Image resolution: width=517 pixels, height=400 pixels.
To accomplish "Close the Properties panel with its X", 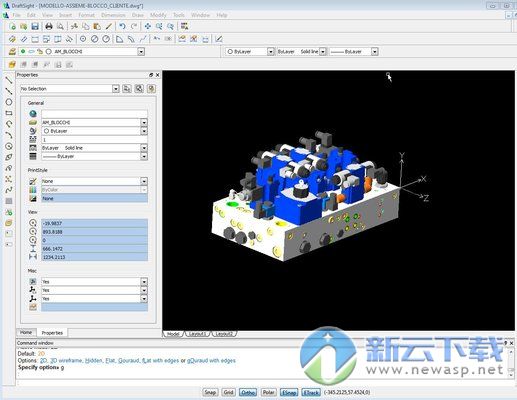I will [157, 75].
